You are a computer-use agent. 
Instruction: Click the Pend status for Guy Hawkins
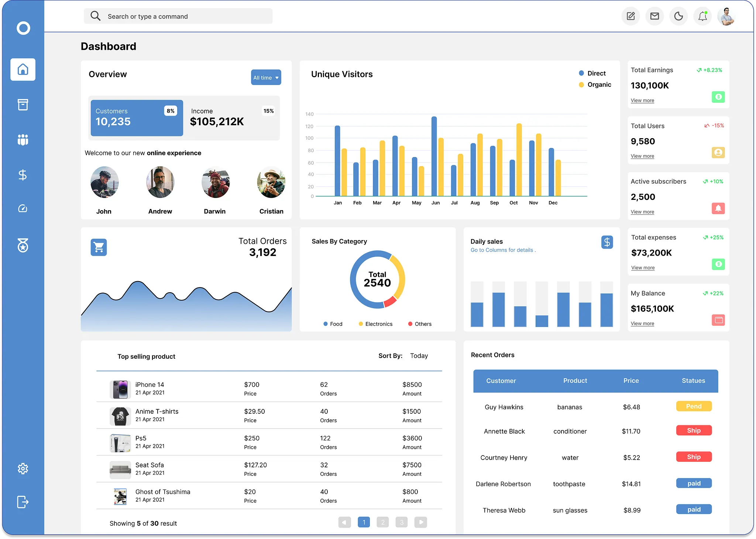pos(694,406)
